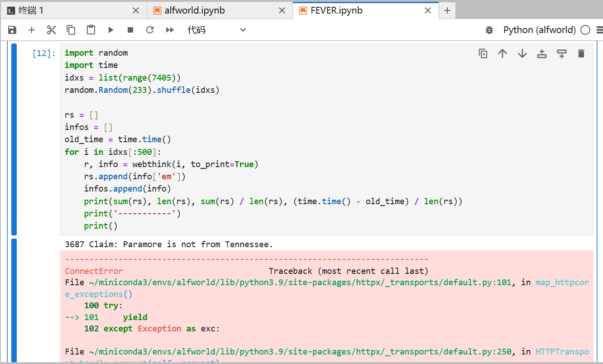Copy the selected cell
This screenshot has width=603, height=364.
[x=71, y=30]
